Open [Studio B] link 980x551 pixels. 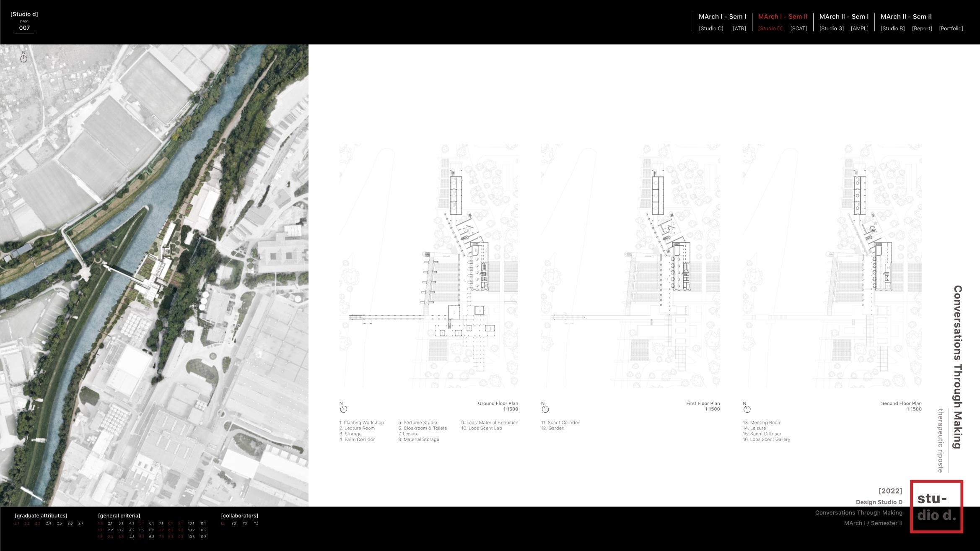pos(892,29)
